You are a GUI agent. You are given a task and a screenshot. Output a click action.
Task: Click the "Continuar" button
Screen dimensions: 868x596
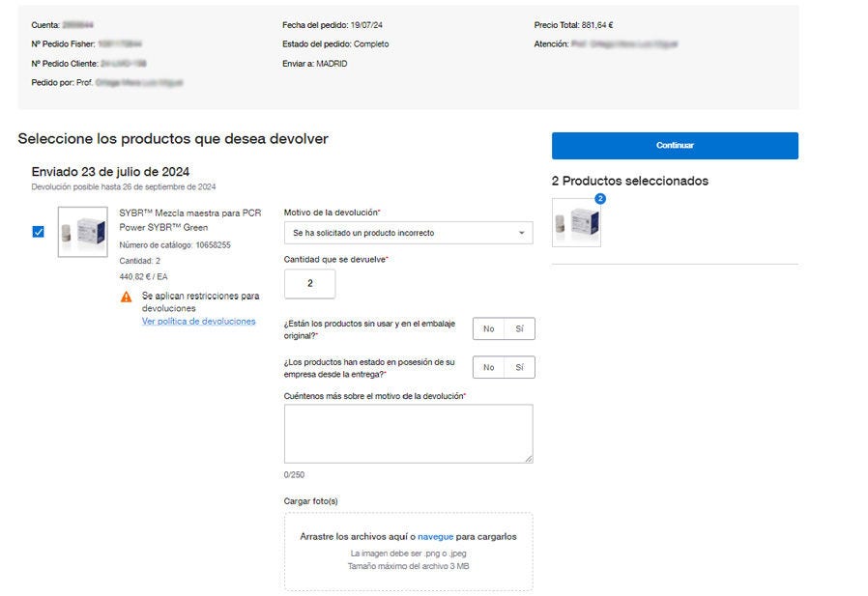coord(675,145)
